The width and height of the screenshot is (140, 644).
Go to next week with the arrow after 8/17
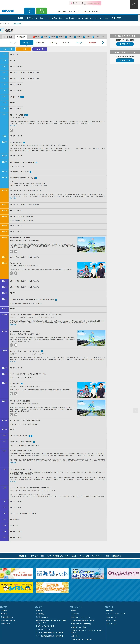click(x=103, y=43)
